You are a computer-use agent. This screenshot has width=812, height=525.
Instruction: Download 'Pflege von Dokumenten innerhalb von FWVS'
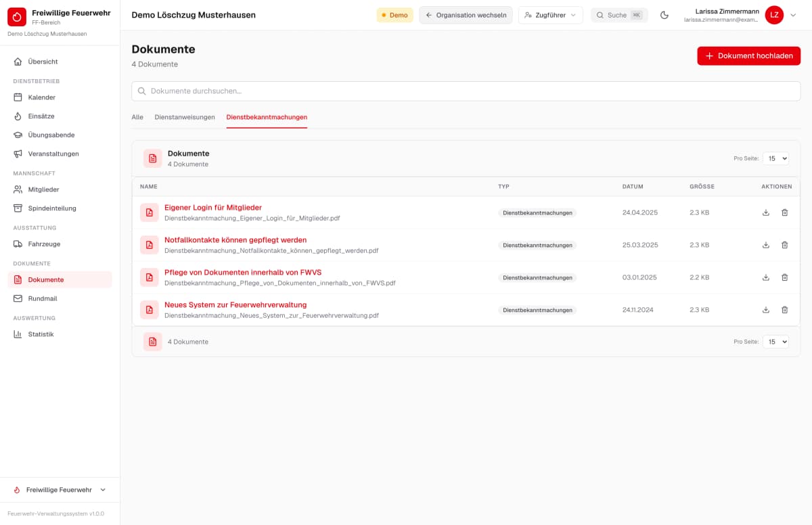click(x=766, y=277)
